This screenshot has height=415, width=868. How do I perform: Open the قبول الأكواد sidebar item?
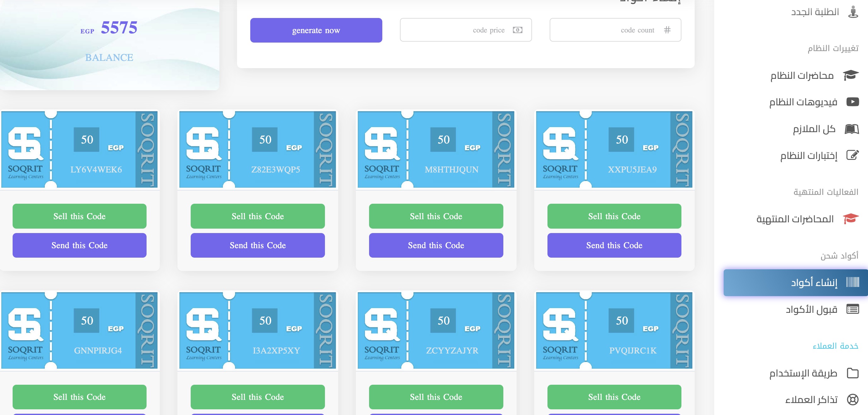point(811,309)
